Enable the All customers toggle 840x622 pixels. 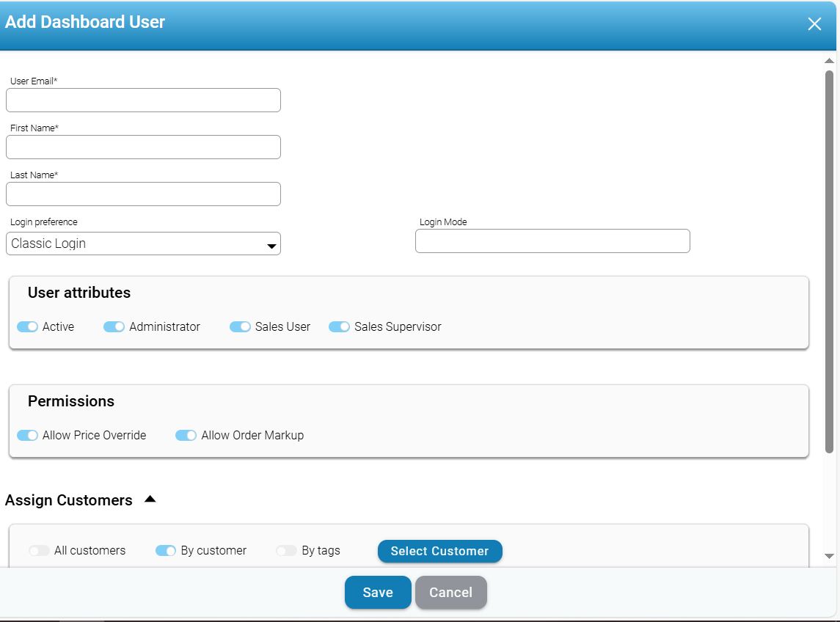pos(40,551)
